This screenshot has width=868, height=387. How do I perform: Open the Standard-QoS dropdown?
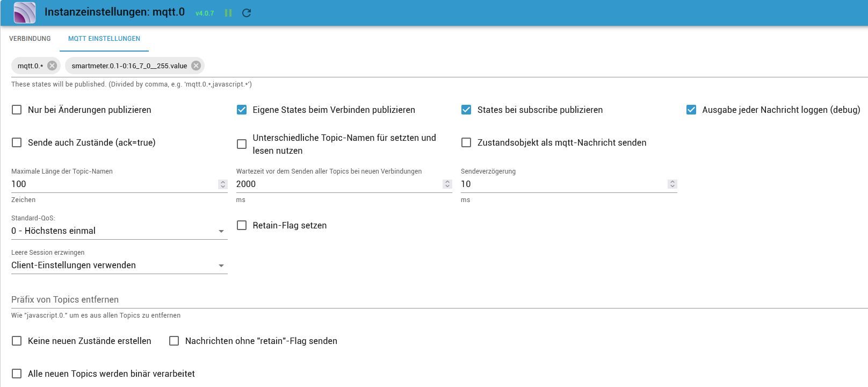119,231
